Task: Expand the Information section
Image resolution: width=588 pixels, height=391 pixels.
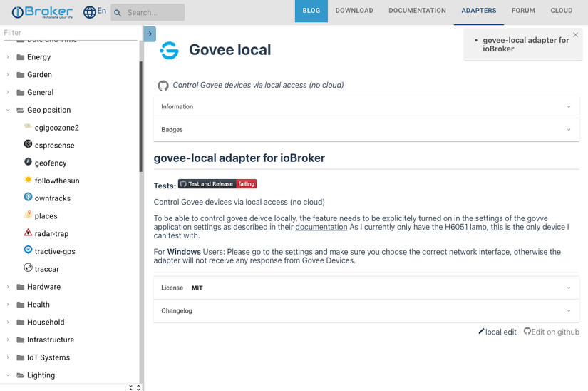Action: (x=366, y=106)
